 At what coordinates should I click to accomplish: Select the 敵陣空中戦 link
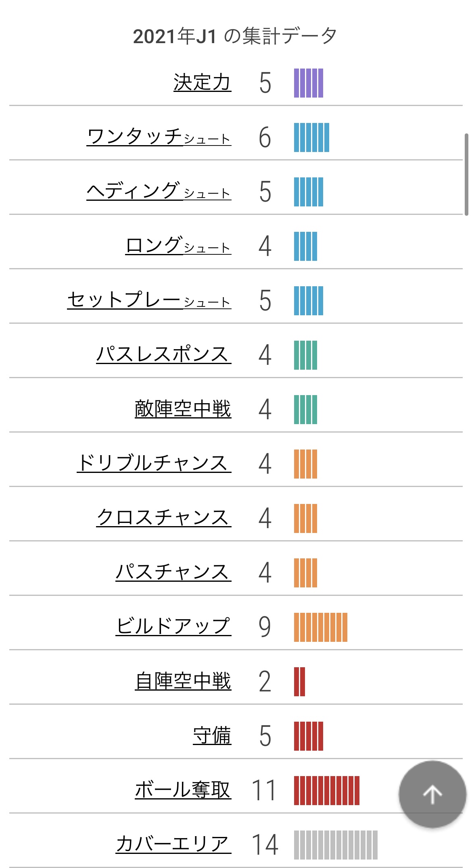[x=183, y=409]
